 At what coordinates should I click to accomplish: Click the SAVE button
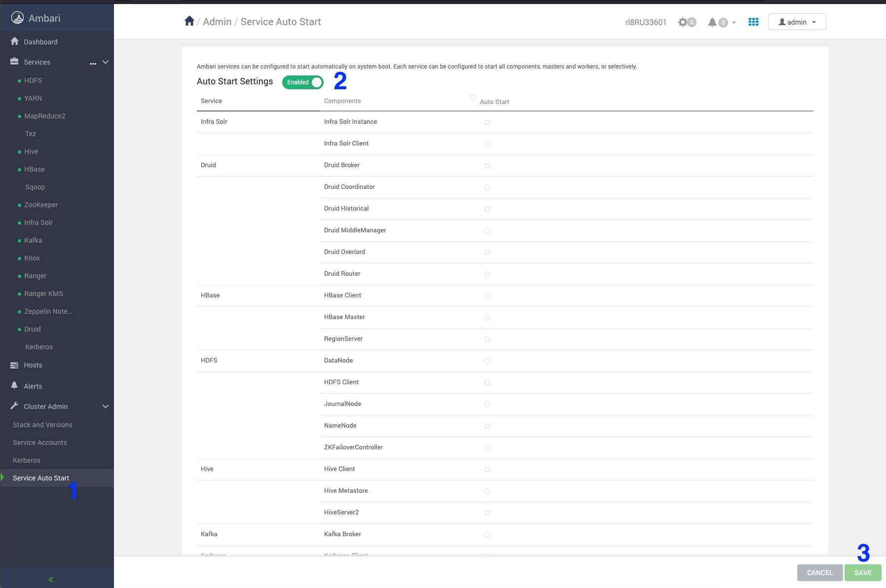coord(863,573)
